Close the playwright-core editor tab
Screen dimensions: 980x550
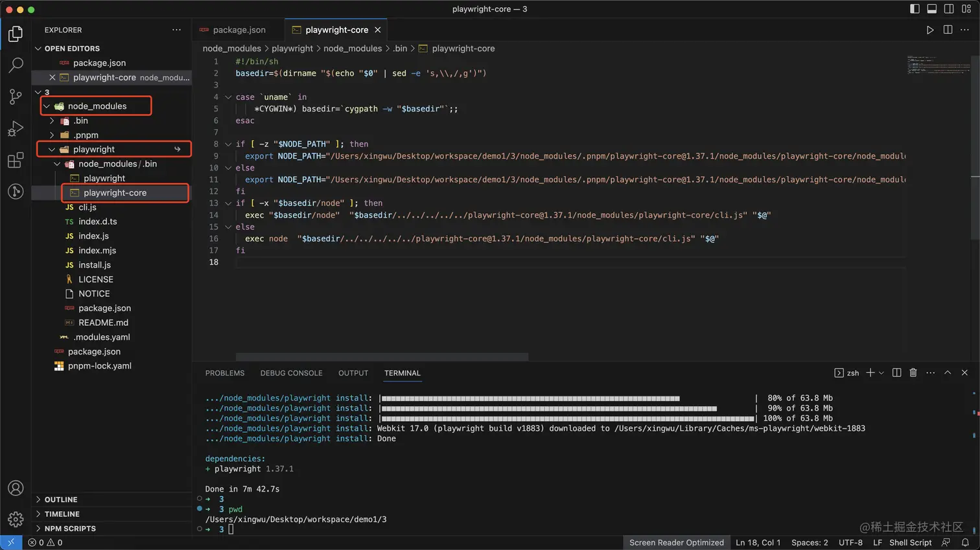tap(378, 30)
